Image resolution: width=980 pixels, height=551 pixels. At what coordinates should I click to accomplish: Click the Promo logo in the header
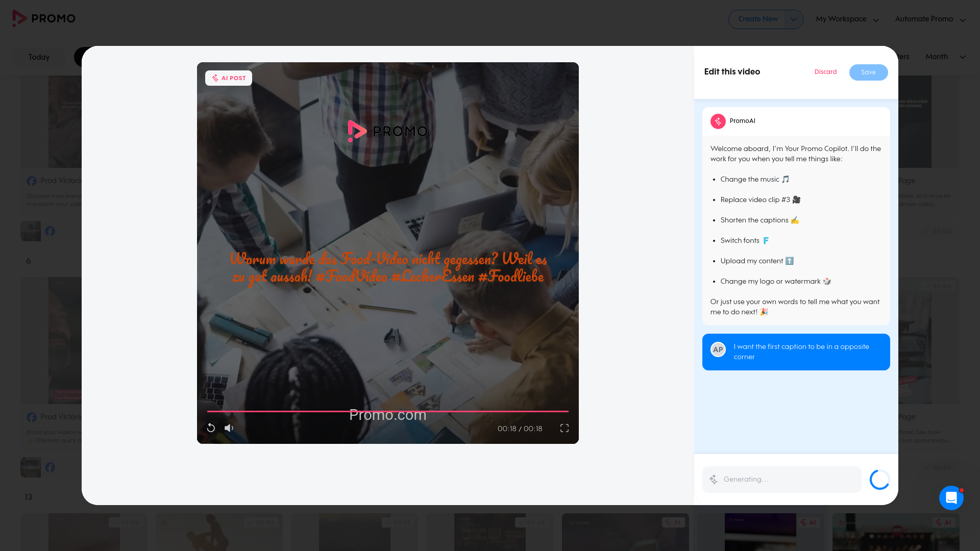click(x=44, y=18)
